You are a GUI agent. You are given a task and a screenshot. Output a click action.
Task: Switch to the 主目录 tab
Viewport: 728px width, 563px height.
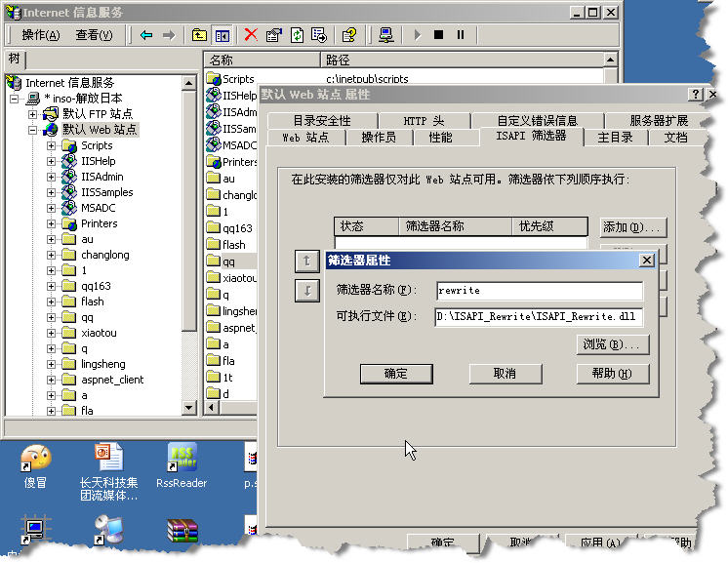(x=615, y=138)
